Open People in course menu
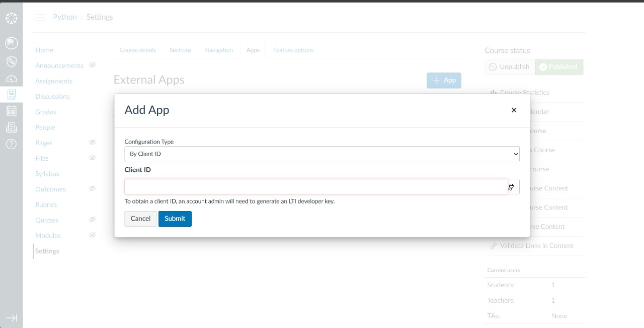 tap(45, 127)
